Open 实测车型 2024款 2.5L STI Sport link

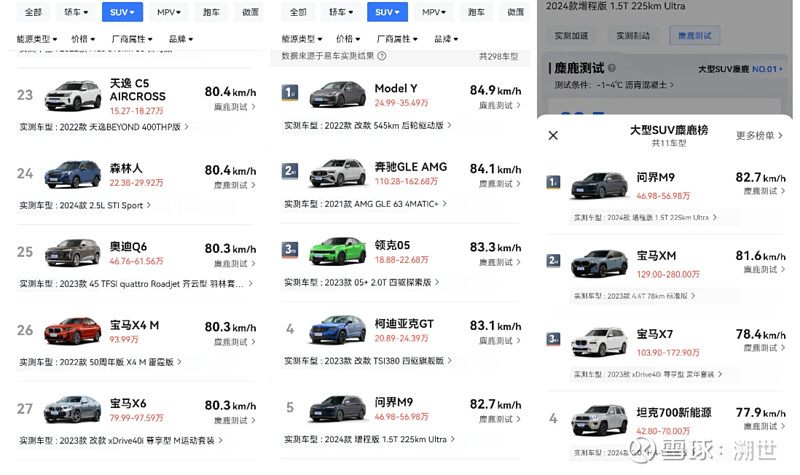[x=85, y=205]
